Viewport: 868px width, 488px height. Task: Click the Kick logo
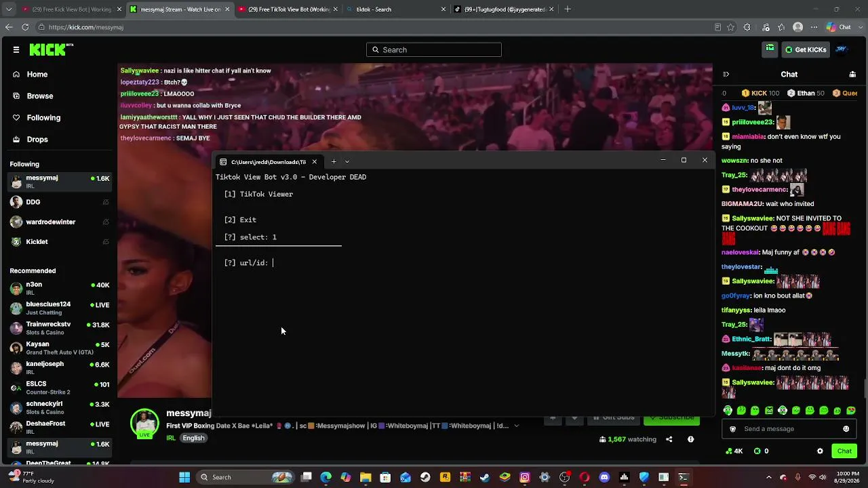click(x=51, y=49)
